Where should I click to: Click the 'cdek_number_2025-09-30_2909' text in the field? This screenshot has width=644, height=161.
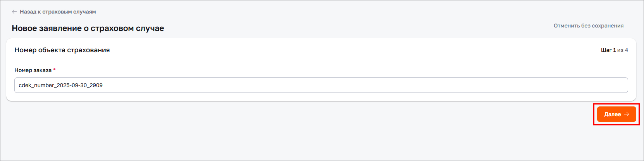coord(61,85)
